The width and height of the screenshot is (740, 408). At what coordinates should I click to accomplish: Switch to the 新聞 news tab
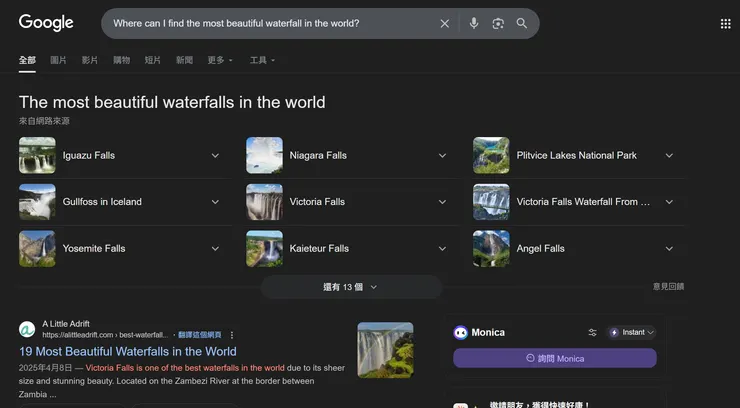[x=184, y=60]
